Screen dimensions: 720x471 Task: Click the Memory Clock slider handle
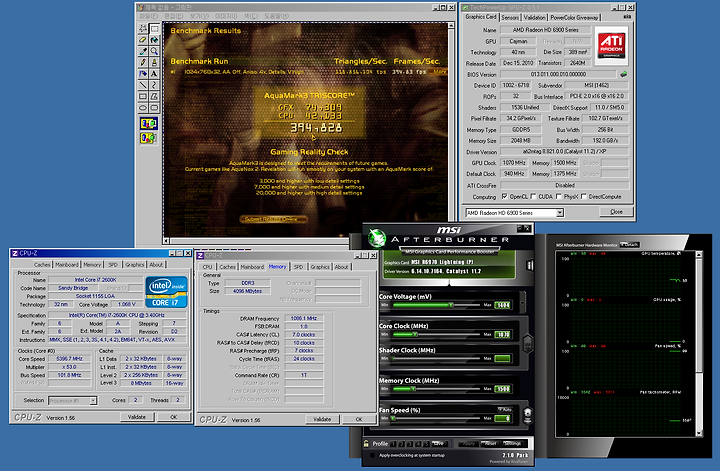tap(413, 388)
